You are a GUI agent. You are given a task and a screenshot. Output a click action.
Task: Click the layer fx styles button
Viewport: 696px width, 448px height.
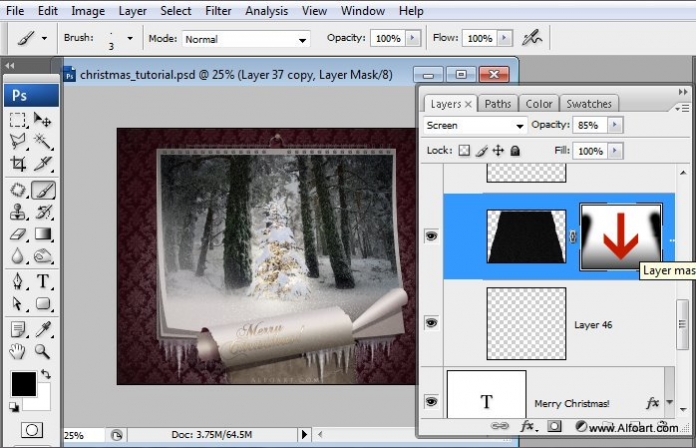(527, 426)
